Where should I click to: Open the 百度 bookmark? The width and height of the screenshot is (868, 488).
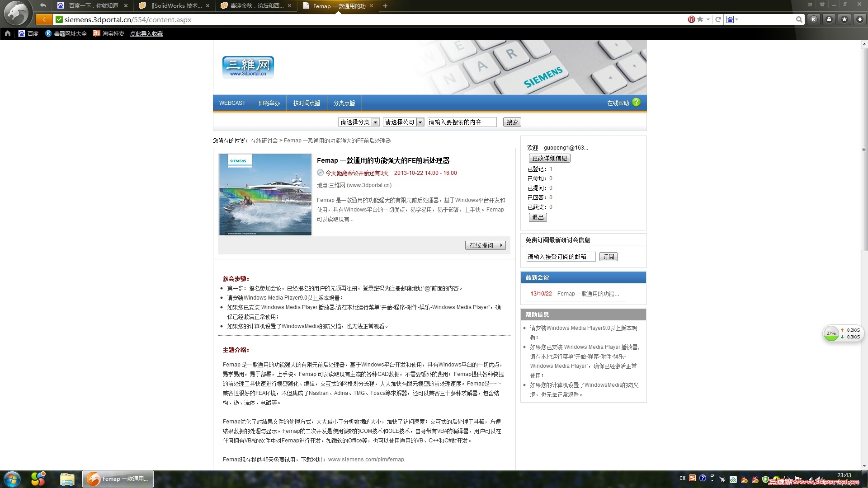pyautogui.click(x=28, y=33)
